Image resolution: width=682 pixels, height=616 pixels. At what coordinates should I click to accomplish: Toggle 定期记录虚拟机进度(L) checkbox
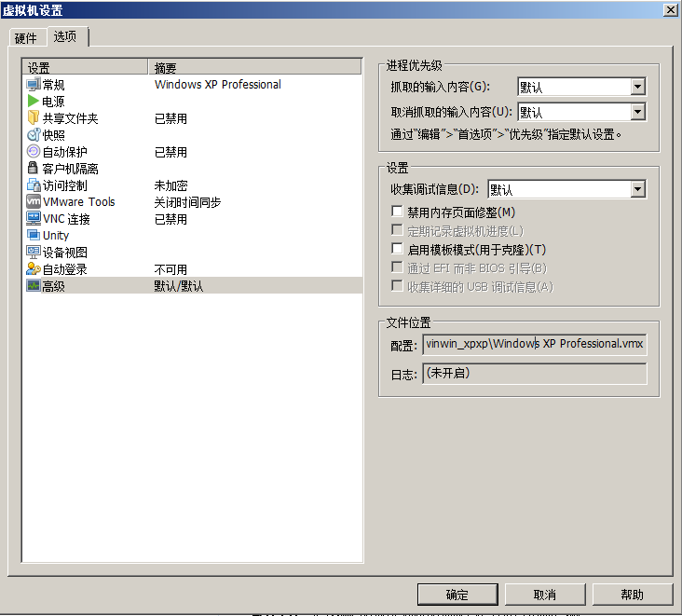click(x=397, y=230)
